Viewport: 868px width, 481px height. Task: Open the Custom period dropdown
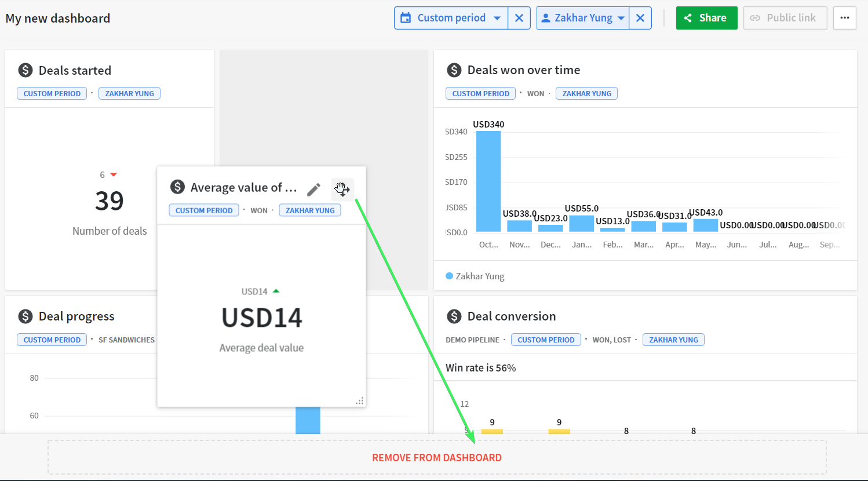click(451, 18)
